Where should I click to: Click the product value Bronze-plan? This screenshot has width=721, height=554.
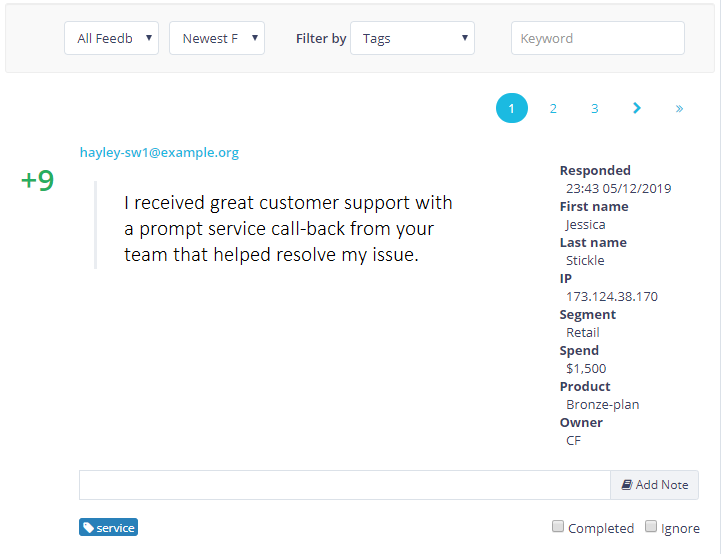coord(602,405)
